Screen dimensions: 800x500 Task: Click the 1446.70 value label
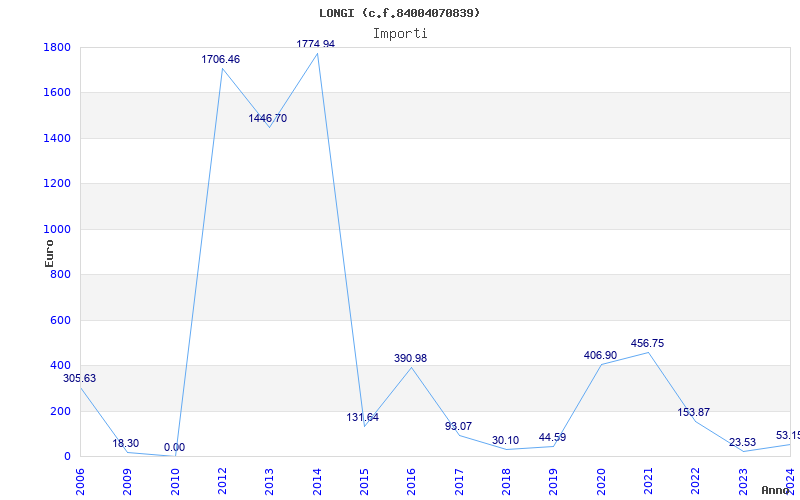pyautogui.click(x=267, y=118)
